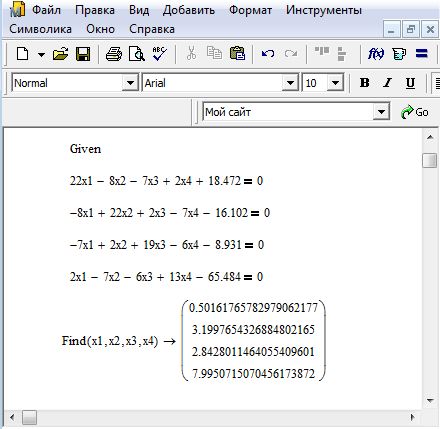Click the Undo arrow icon
440x429 pixels.
(268, 53)
